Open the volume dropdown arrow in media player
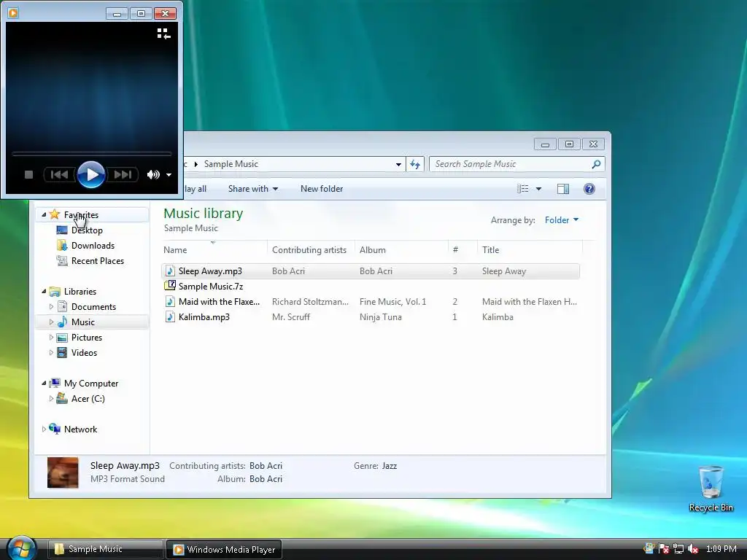 [x=169, y=175]
